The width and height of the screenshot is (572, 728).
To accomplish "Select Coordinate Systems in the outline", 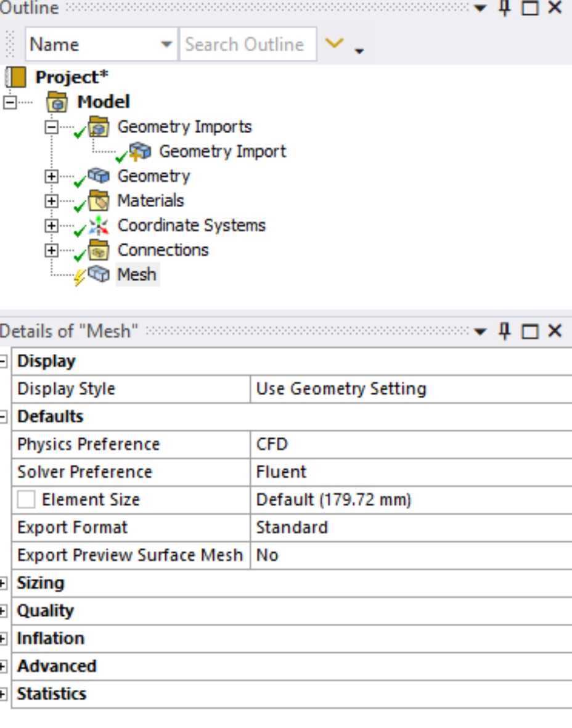I will click(x=191, y=225).
